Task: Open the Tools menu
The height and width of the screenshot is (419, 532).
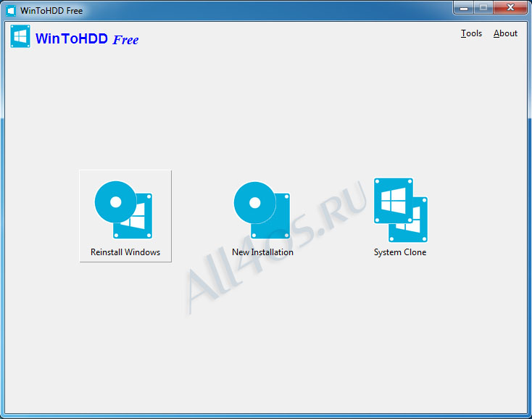Action: 471,33
